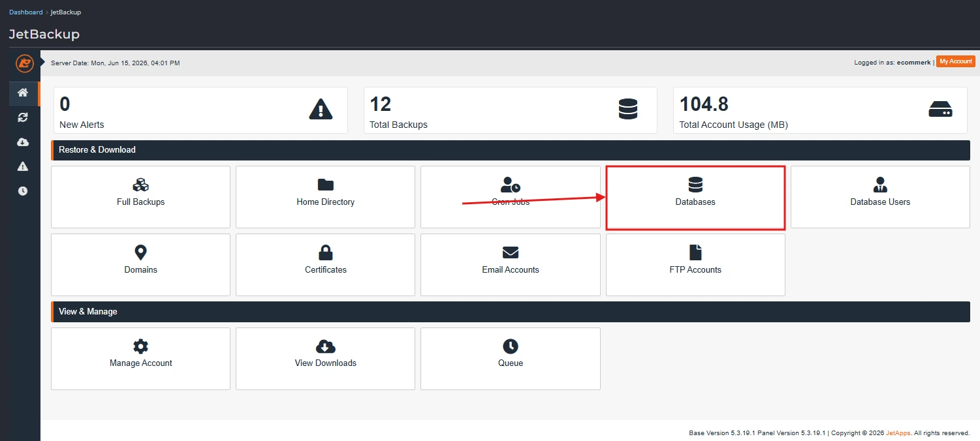This screenshot has height=441, width=980.
Task: Click the JetBackup breadcrumb text
Action: [x=66, y=12]
